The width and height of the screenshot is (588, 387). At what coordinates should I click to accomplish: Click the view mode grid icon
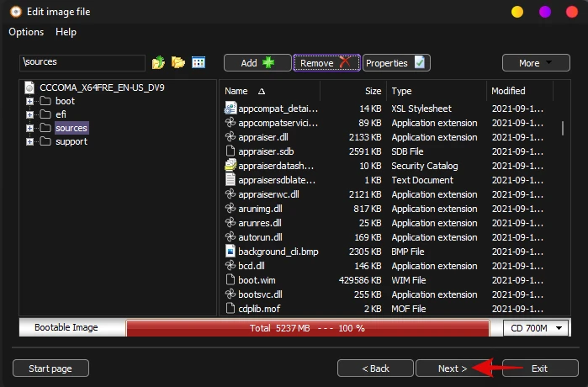coord(199,63)
